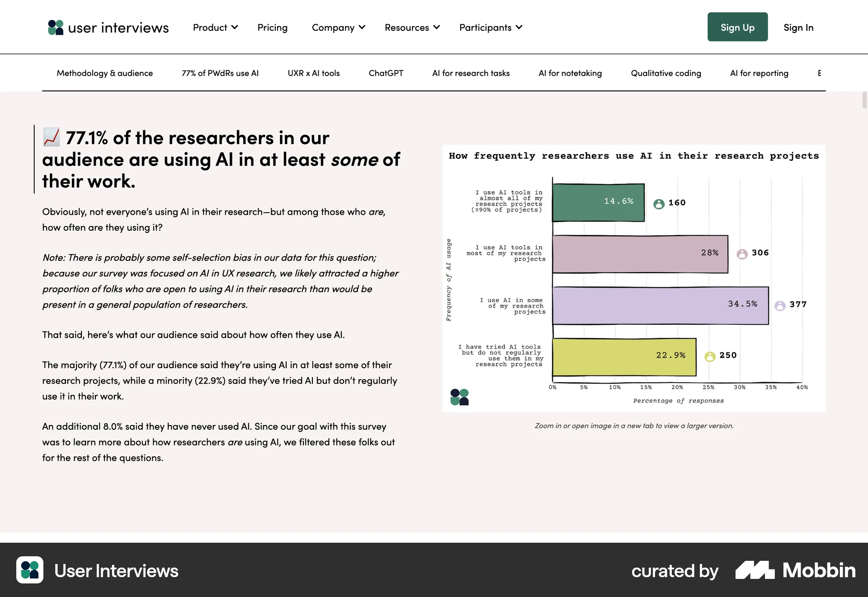Select the UXR x AI tools tab
Screen dimensions: 868x597
[x=314, y=73]
